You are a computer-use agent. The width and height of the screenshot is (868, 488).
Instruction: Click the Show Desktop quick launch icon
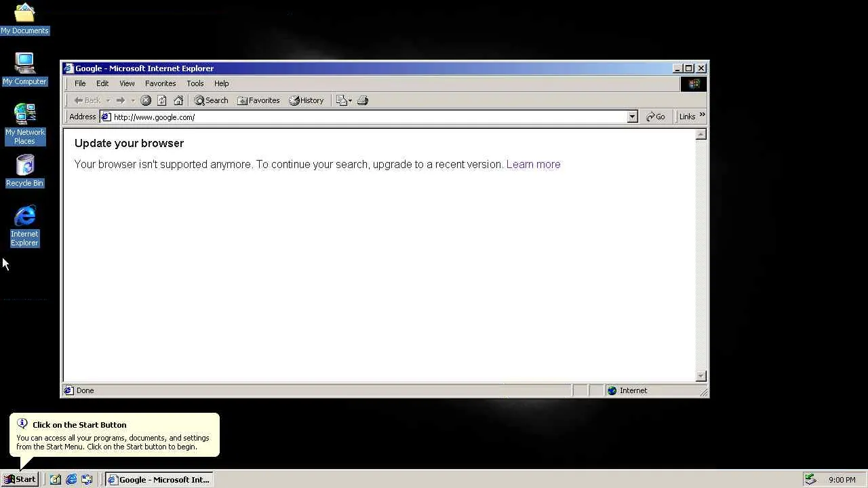click(56, 479)
